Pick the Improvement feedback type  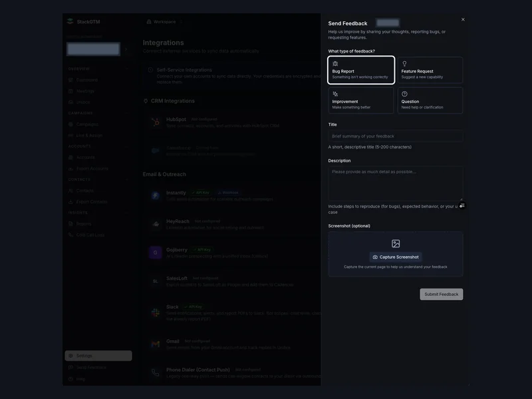click(361, 100)
